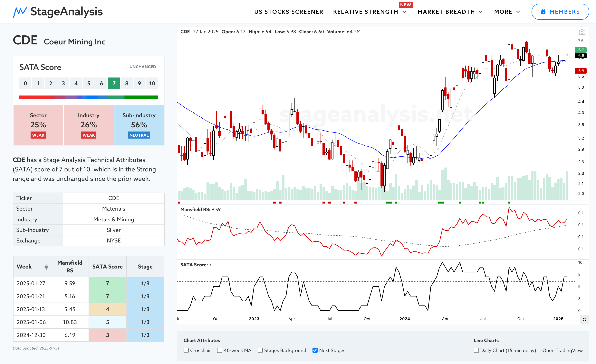Enable Daily Chart 15 min delay checkbox
This screenshot has width=596, height=364.
pos(476,350)
